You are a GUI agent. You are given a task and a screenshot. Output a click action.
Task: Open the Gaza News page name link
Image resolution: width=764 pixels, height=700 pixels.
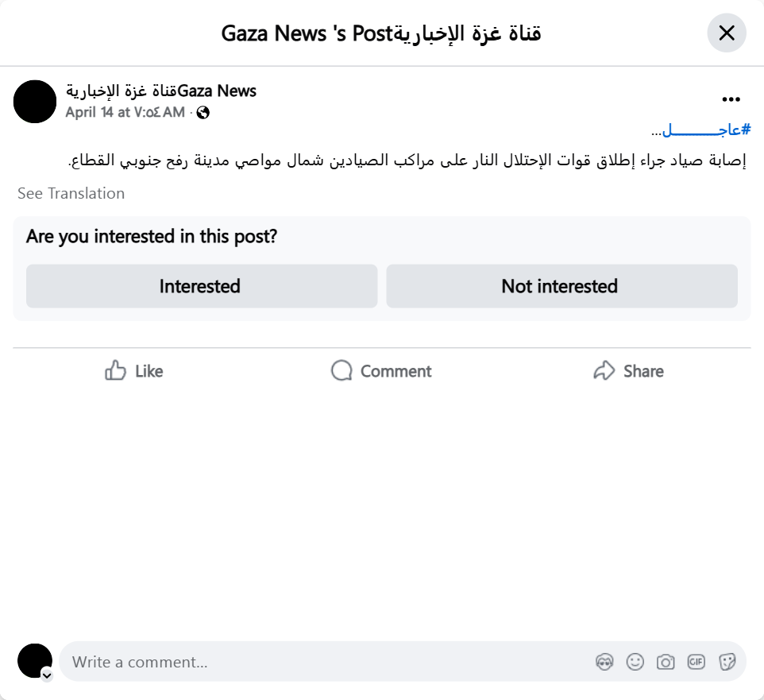[x=161, y=91]
